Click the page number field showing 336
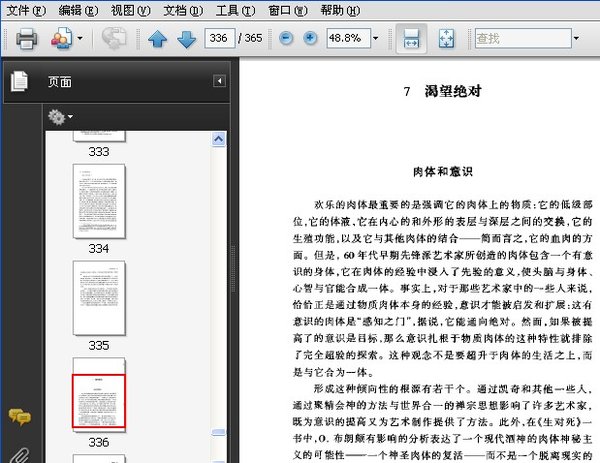 click(216, 39)
